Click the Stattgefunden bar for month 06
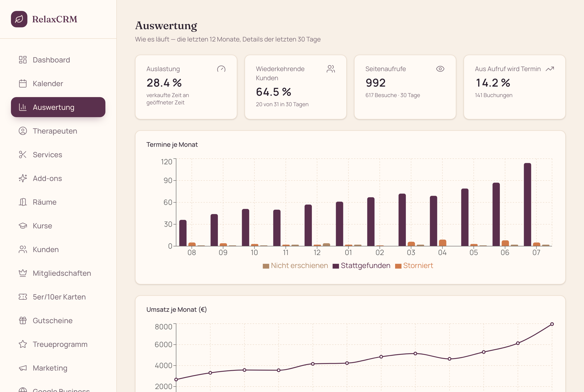The width and height of the screenshot is (584, 392). point(496,214)
